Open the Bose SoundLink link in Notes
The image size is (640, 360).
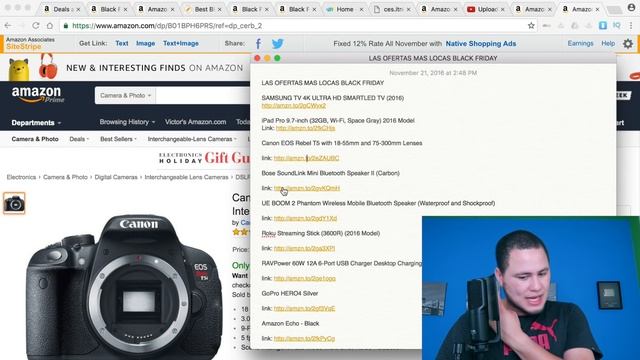[x=307, y=188]
